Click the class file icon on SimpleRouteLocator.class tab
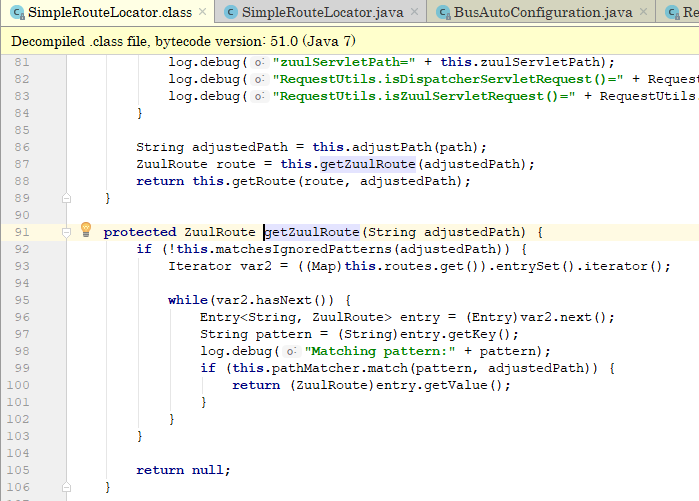Viewport: 699px width, 501px height. point(17,12)
